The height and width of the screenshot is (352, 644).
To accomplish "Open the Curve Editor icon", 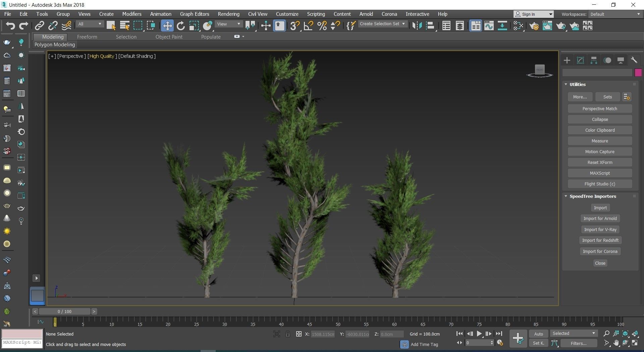I will [x=489, y=26].
